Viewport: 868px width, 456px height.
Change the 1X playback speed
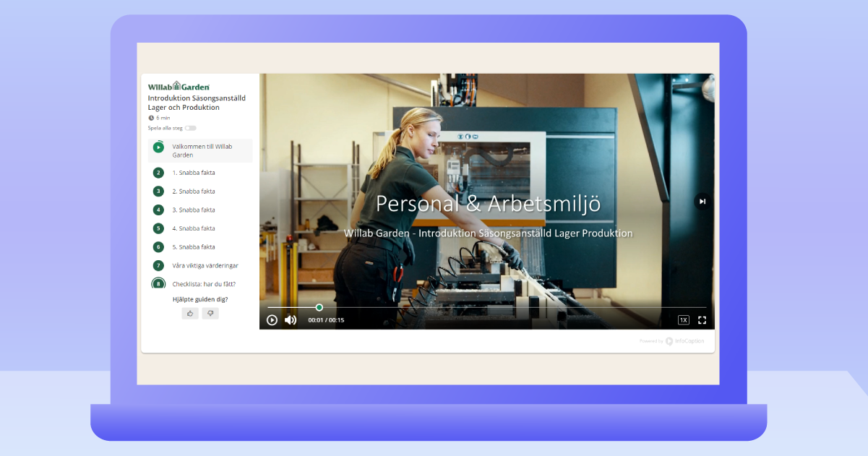pyautogui.click(x=684, y=320)
